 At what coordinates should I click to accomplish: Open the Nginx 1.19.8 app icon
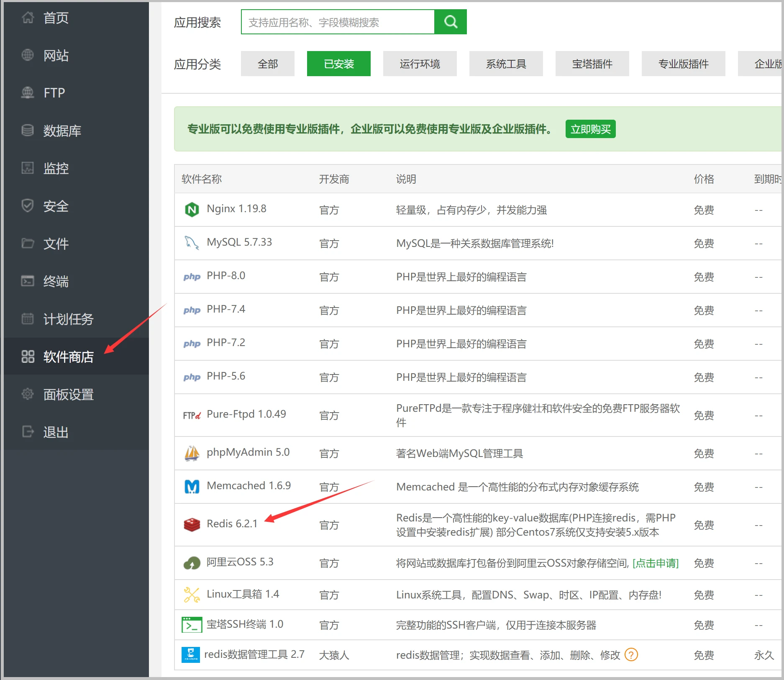coord(192,209)
